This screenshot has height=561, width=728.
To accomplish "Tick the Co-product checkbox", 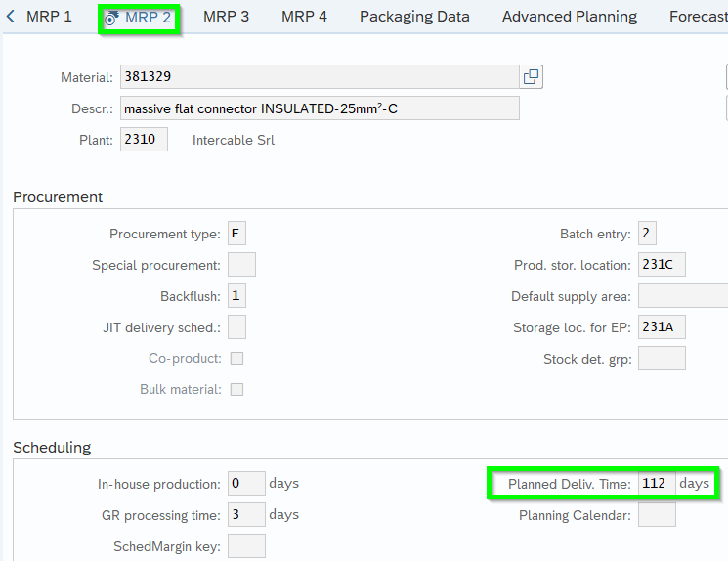I will pyautogui.click(x=236, y=359).
